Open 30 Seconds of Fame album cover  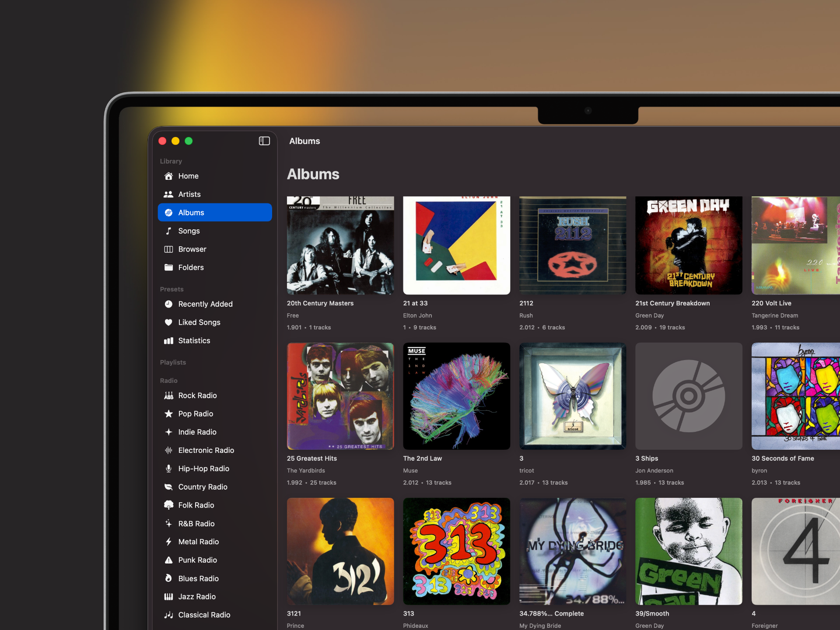tap(796, 396)
